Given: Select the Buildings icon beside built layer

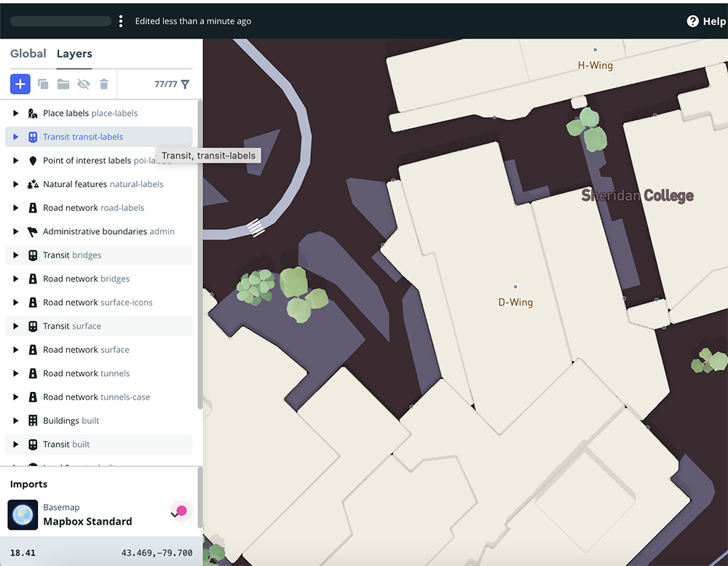Looking at the screenshot, I should point(32,420).
